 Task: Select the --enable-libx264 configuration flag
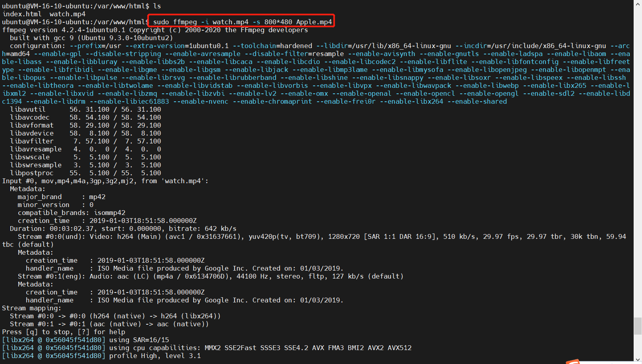coord(413,101)
